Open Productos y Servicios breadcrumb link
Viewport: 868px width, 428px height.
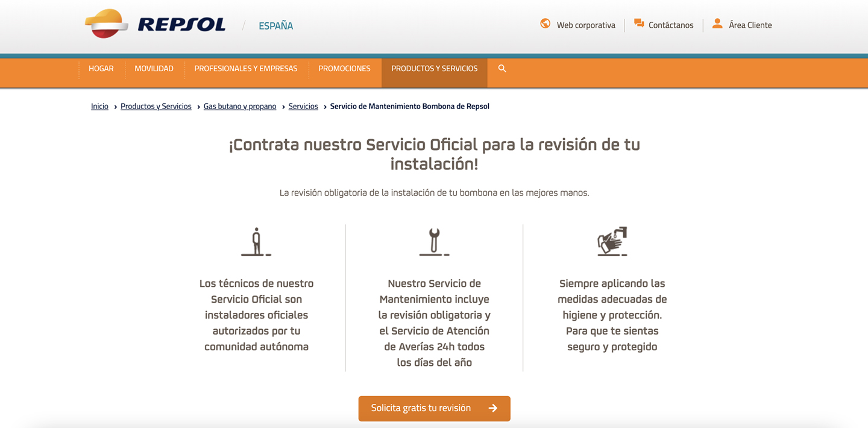click(156, 107)
